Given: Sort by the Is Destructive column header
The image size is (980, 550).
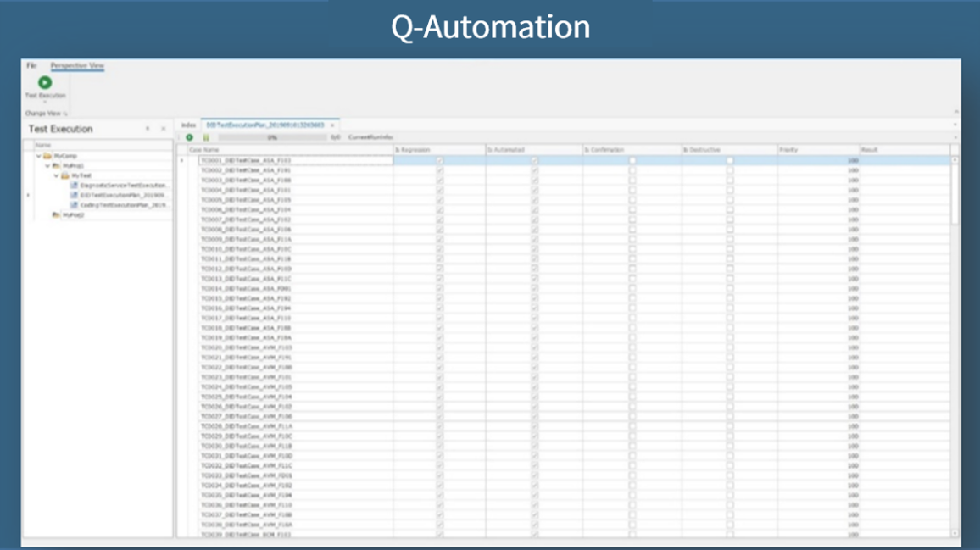Looking at the screenshot, I should tap(729, 150).
